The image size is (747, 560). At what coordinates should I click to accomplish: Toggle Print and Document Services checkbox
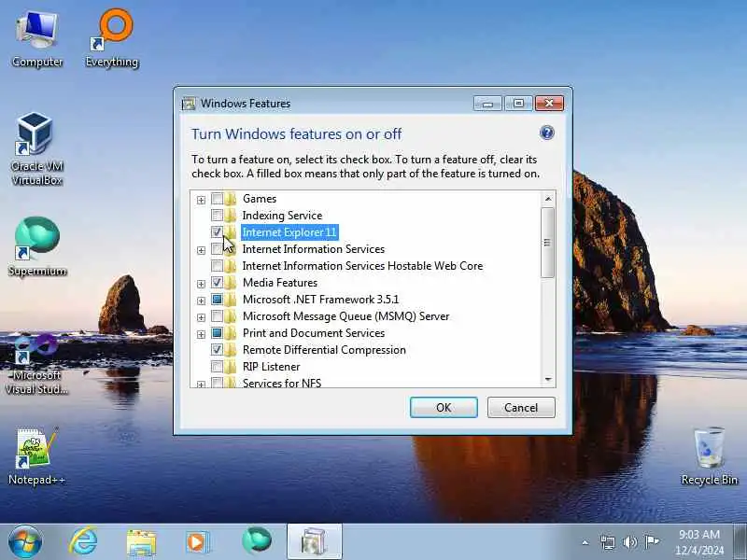pos(217,332)
